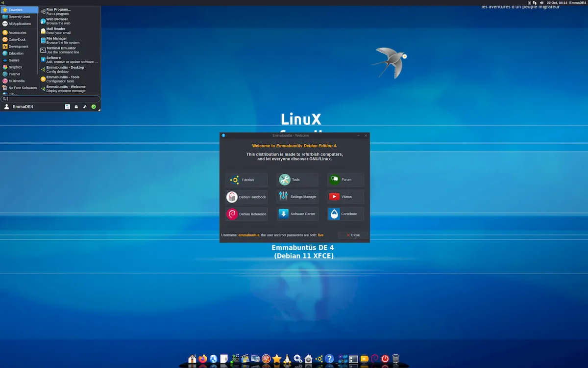
Task: Open Settings Manager button
Action: point(297,197)
